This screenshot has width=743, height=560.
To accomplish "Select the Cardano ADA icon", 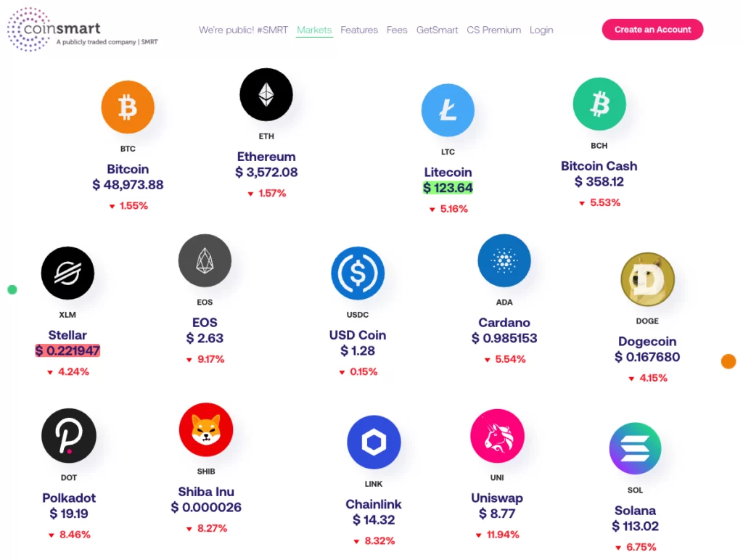I will 504,260.
